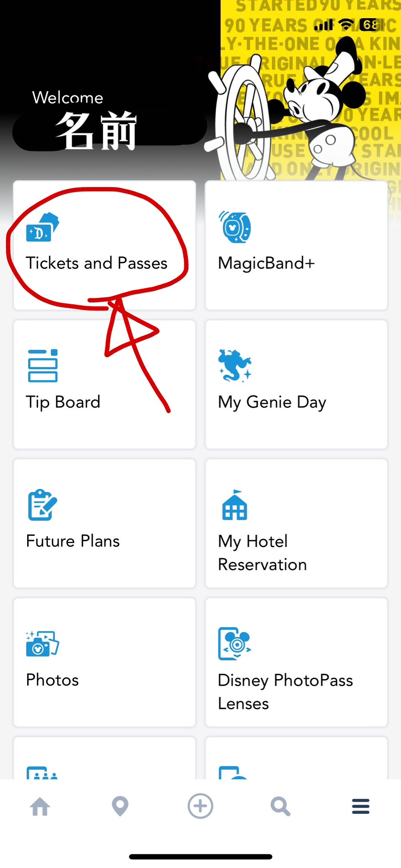Select the Future Plans text
This screenshot has width=401, height=868.
(73, 541)
